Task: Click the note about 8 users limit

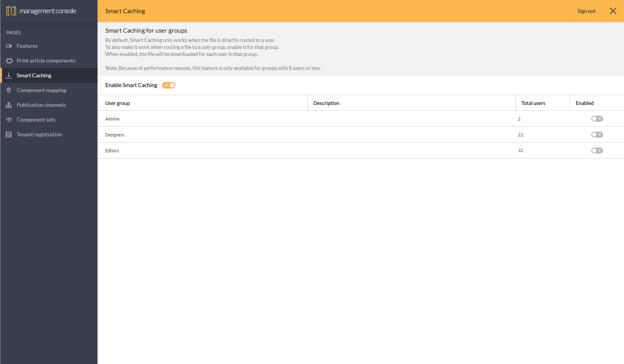Action: [x=213, y=68]
